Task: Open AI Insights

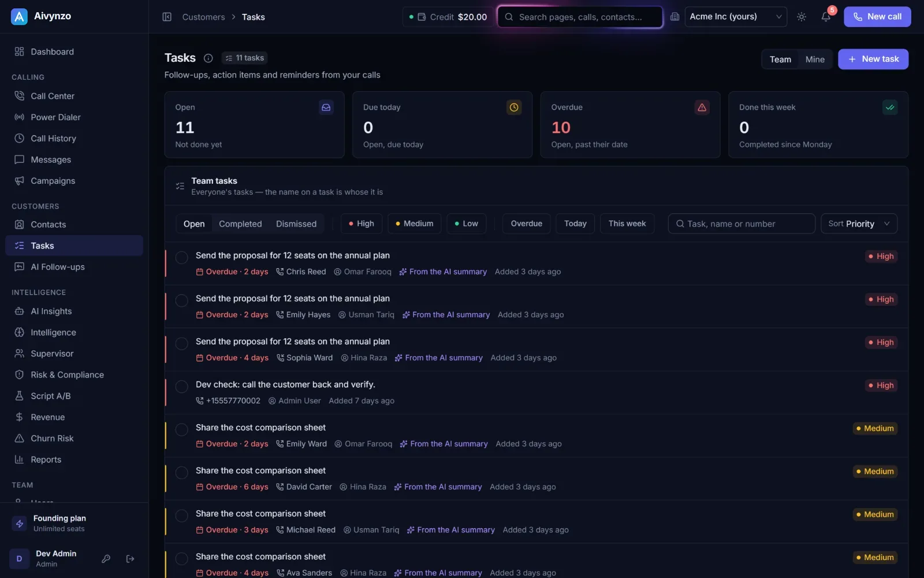Action: pyautogui.click(x=74, y=311)
